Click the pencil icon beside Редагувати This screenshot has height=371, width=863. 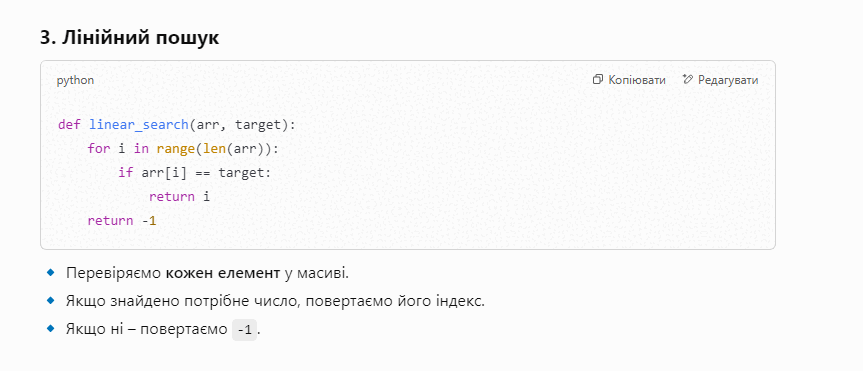coord(687,80)
